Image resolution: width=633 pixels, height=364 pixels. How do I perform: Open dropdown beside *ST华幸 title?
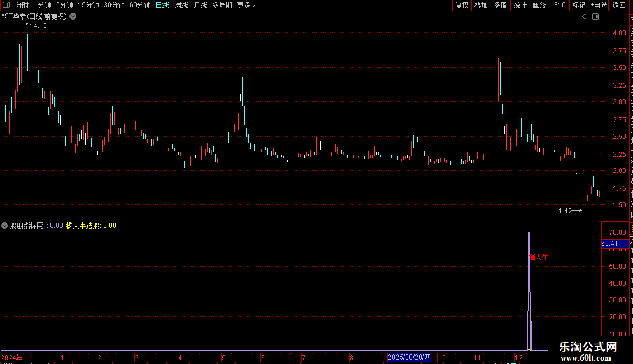point(73,17)
